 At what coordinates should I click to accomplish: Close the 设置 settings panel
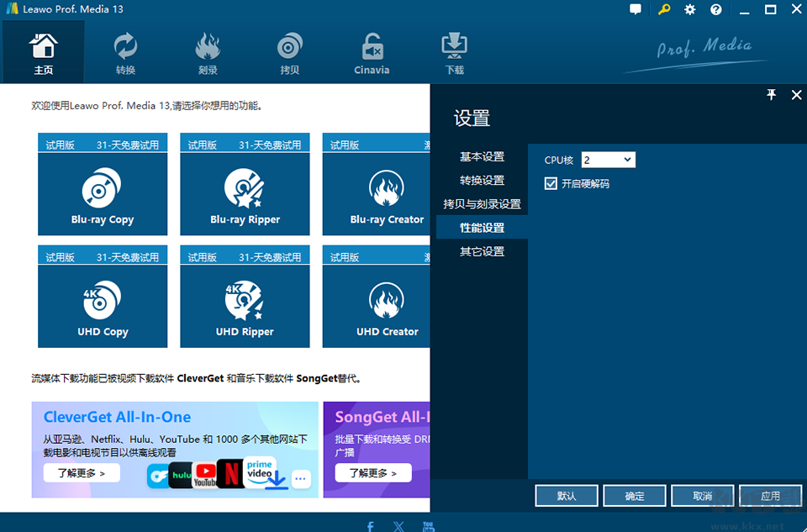point(796,95)
